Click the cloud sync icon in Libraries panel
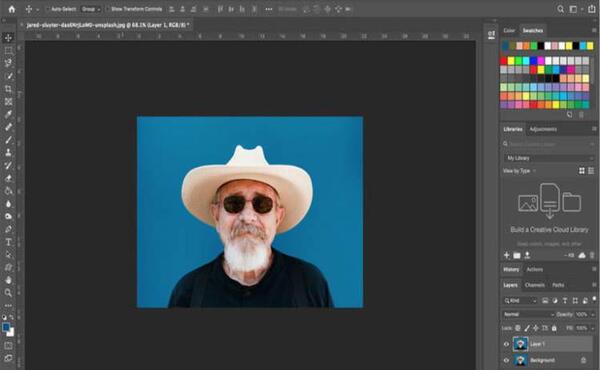The image size is (600, 370). 582,255
